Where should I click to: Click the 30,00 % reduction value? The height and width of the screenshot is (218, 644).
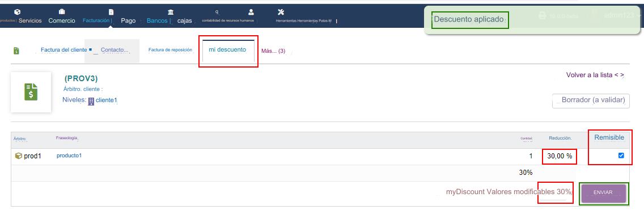point(560,156)
